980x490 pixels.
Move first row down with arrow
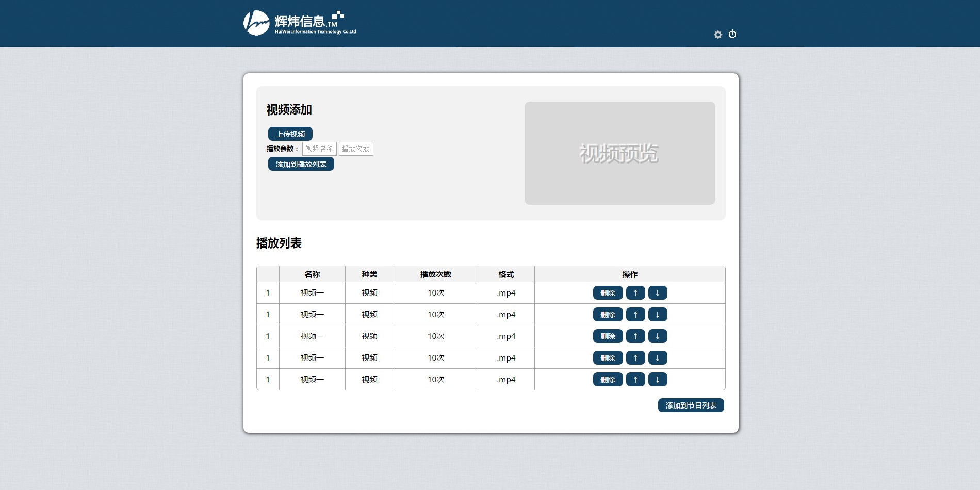[x=658, y=293]
